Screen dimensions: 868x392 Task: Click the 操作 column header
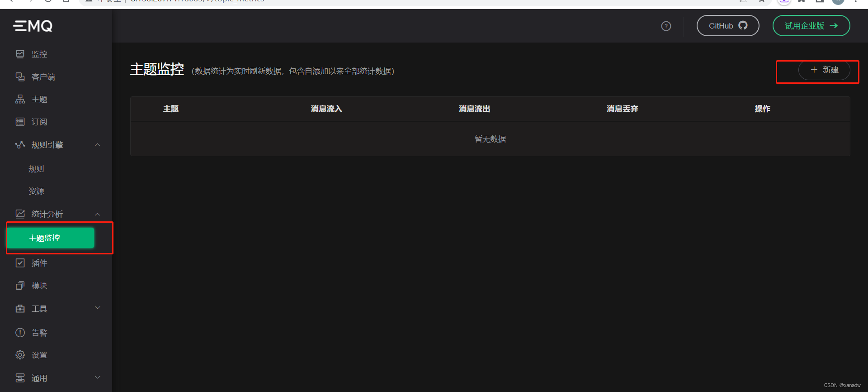(763, 109)
